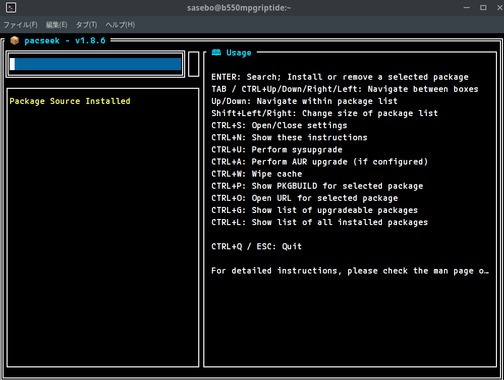Open the ファイル(F) menu
Viewport: 504px width, 380px height.
point(20,25)
